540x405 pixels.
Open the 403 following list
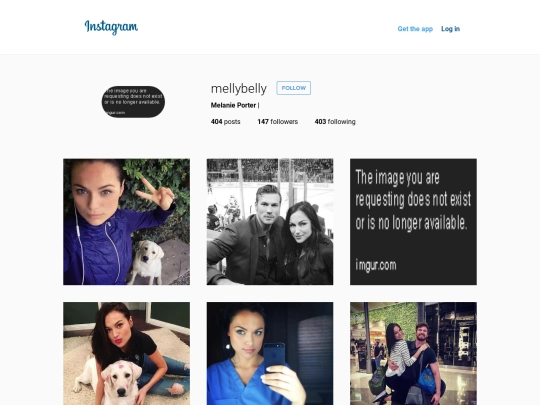[x=335, y=122]
